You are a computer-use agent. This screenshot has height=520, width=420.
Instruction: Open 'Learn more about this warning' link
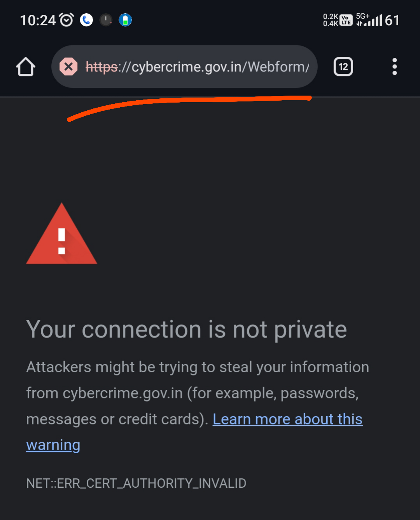[287, 419]
